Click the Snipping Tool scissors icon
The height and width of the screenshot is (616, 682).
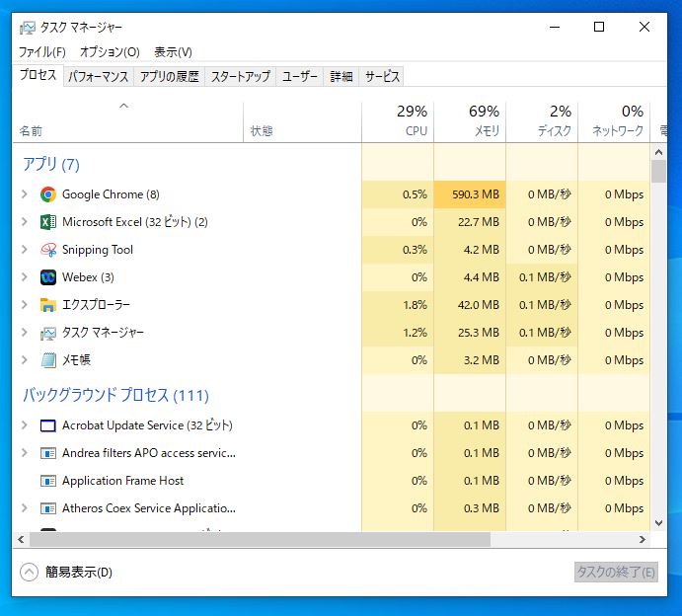point(48,250)
